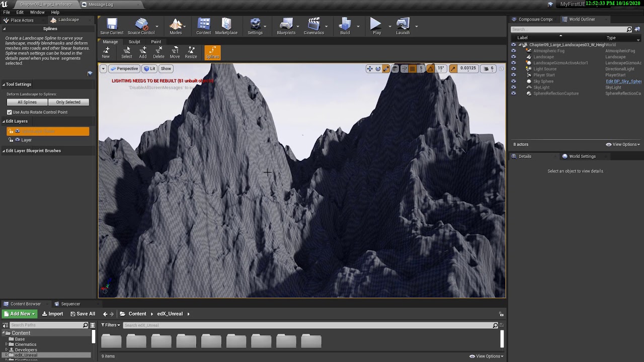Click the All Splines button

(x=27, y=102)
